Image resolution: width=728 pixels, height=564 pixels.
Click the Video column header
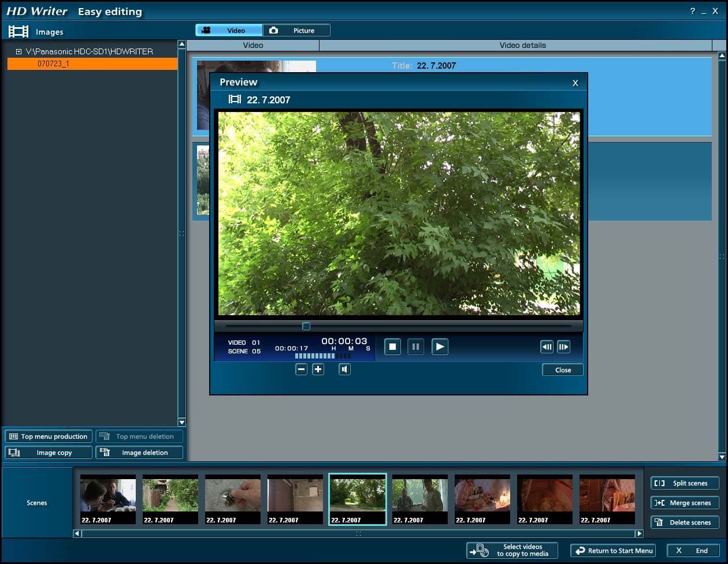point(253,45)
